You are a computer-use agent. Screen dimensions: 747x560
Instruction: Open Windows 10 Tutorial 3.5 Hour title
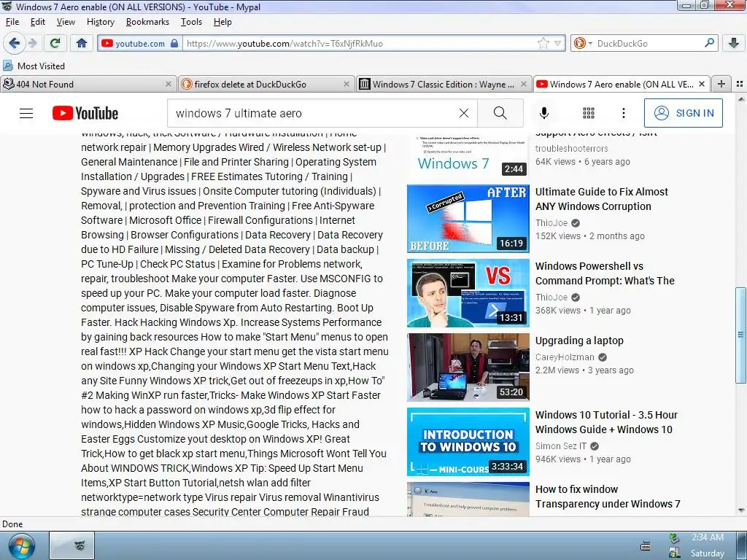click(x=606, y=422)
